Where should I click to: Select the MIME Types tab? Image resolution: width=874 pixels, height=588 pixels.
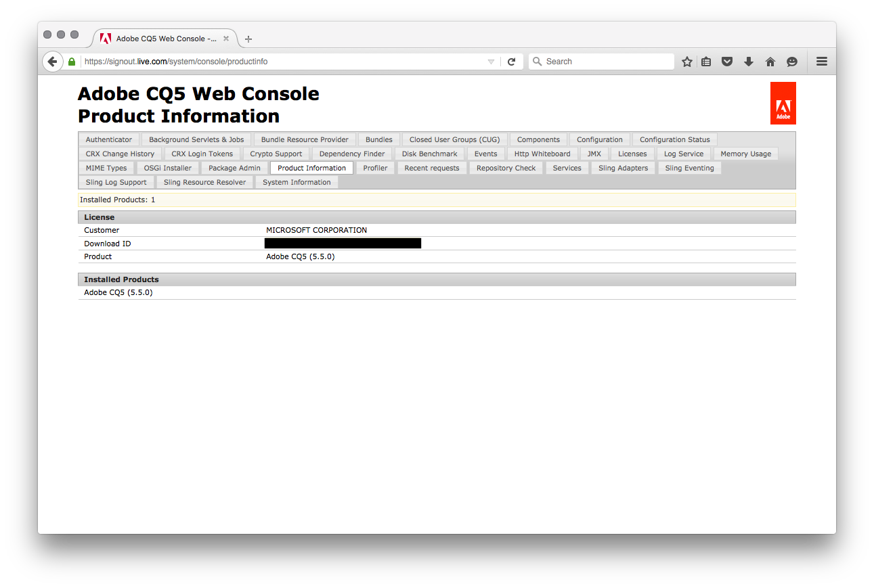click(106, 168)
